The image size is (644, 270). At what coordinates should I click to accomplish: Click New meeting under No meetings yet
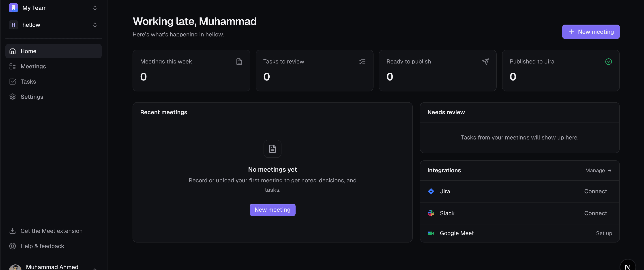click(272, 210)
